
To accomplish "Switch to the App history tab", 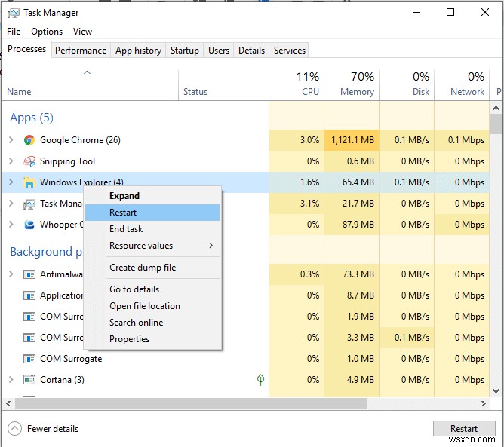I will 138,51.
